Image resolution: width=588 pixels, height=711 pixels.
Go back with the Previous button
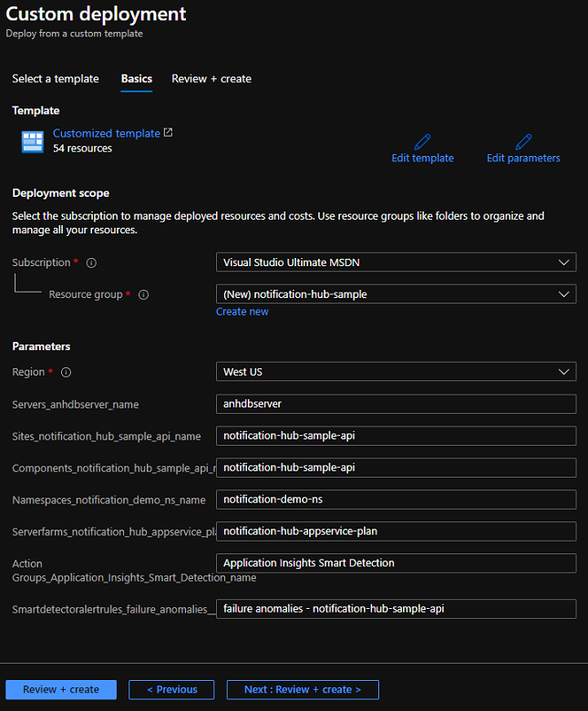click(171, 690)
